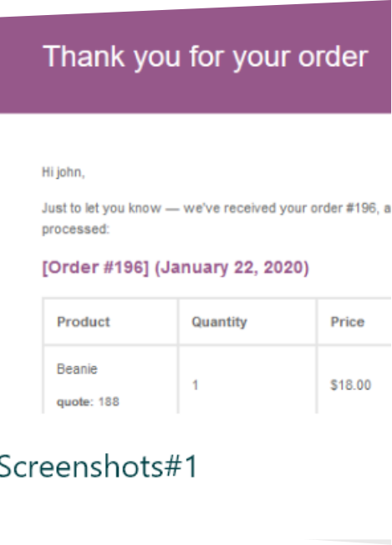
Task: Select the Quantity column header
Action: point(219,322)
